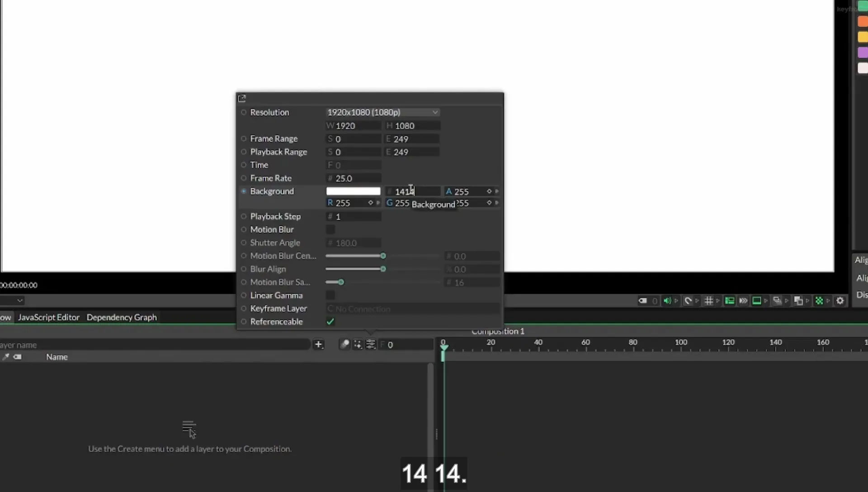Click the stacked frames onion skin icon
Screen dimensions: 868x492
pos(777,301)
